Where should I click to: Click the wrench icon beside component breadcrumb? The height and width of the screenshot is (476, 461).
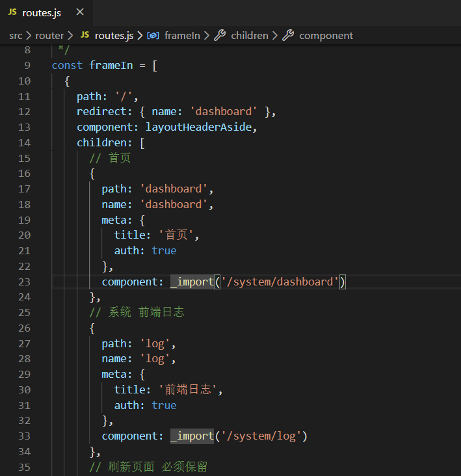(x=288, y=36)
